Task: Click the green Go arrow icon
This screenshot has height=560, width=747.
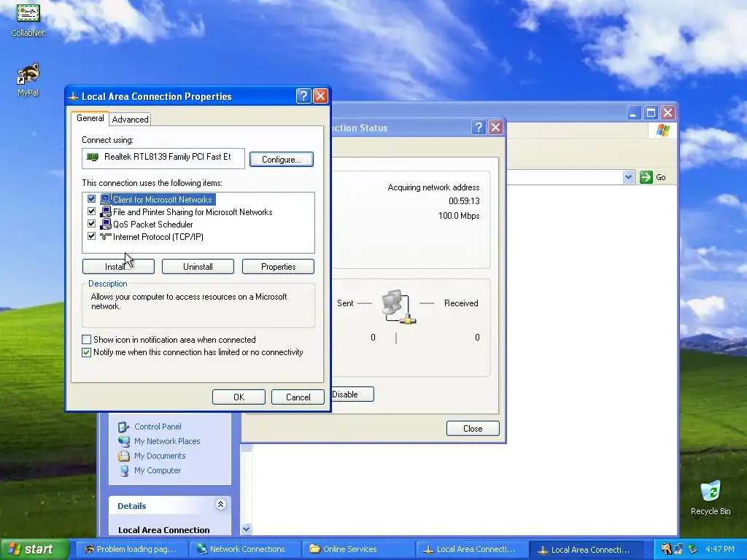Action: pos(646,177)
